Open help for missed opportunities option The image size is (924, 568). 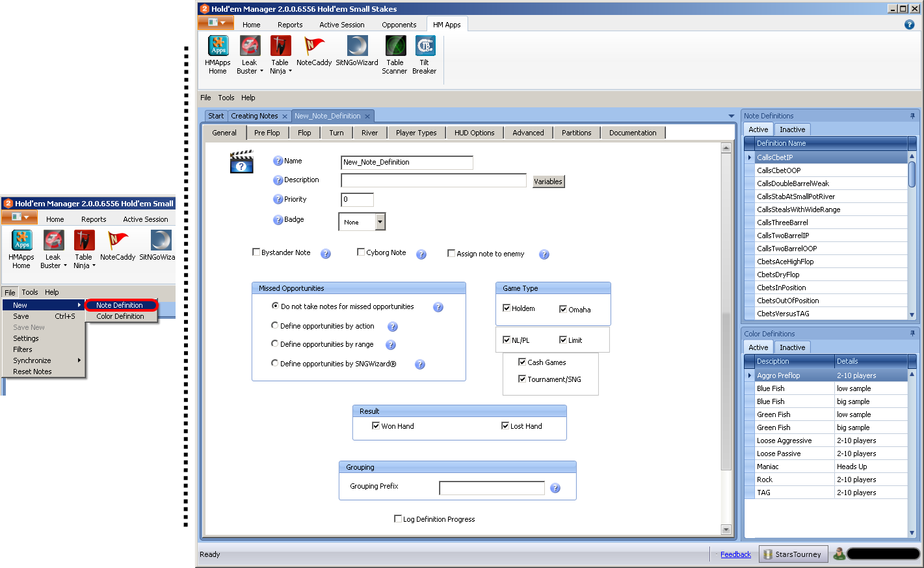pos(438,307)
